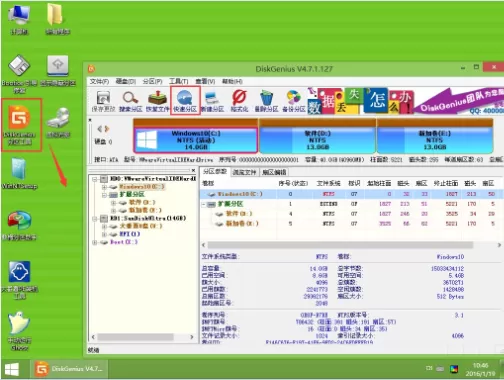504x380 pixels.
Task: Open the DiskGenius desktop shortcut icon
Action: click(x=20, y=125)
